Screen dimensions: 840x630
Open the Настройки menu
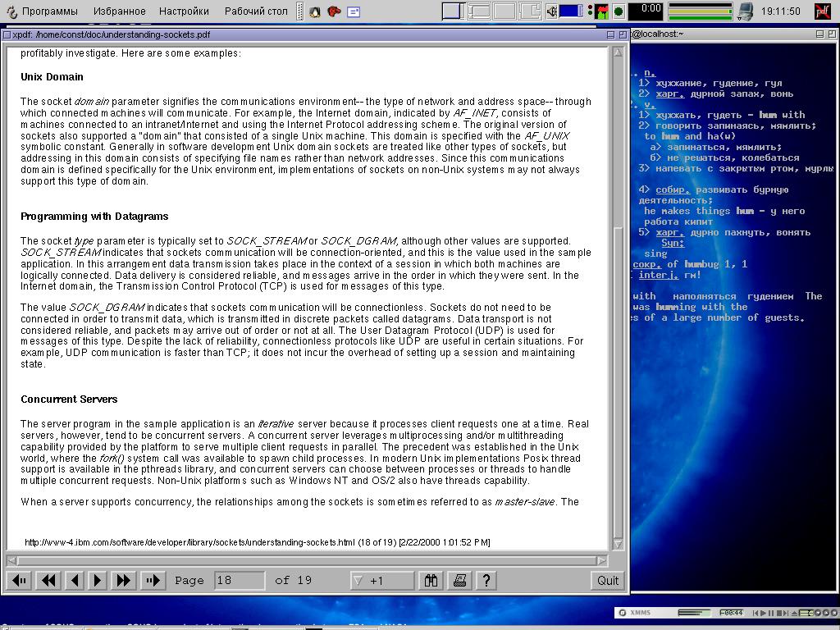coord(184,11)
